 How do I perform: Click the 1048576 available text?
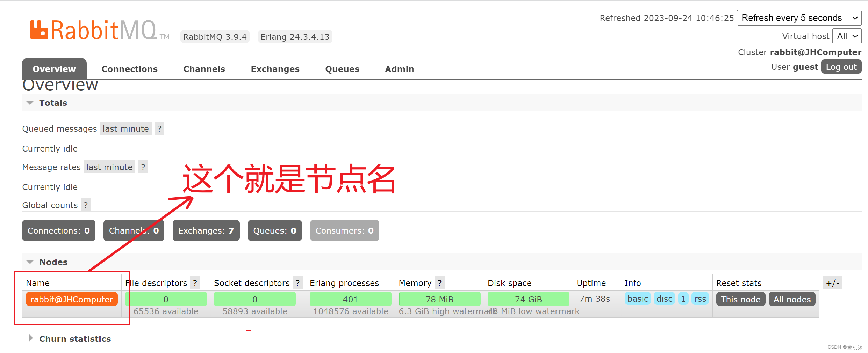point(351,311)
